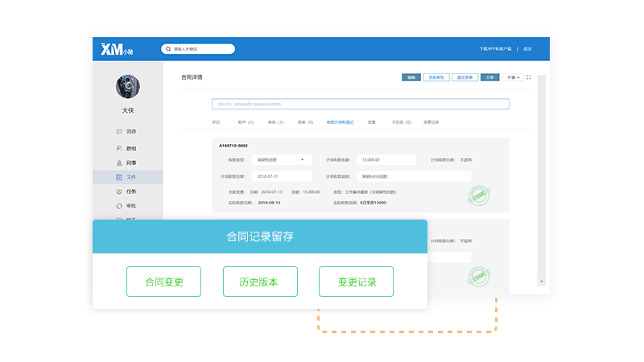Image resolution: width=644 pixels, height=362 pixels.
Task: Click the green stamp in record A180710-0002
Action: click(478, 195)
